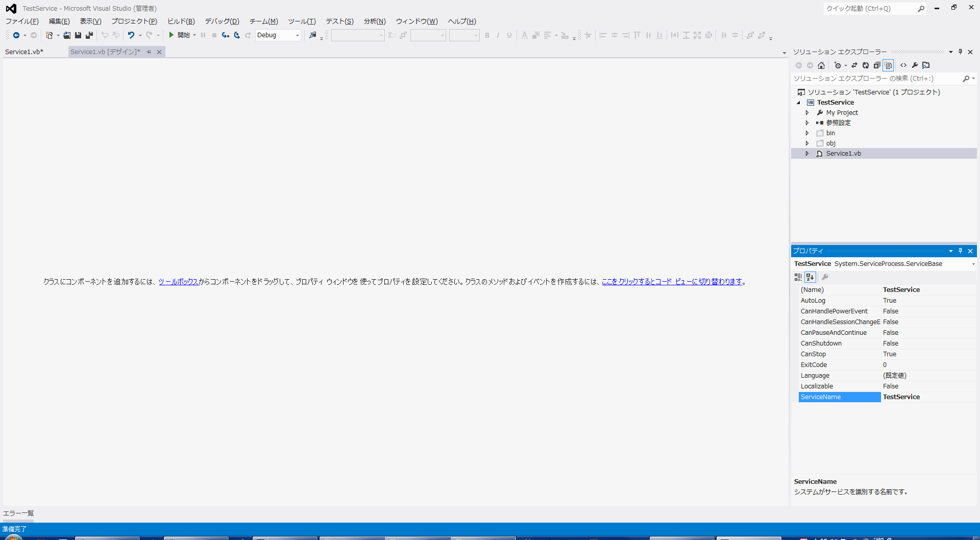
Task: Open the dropdown arrow next to 開始
Action: (x=194, y=35)
